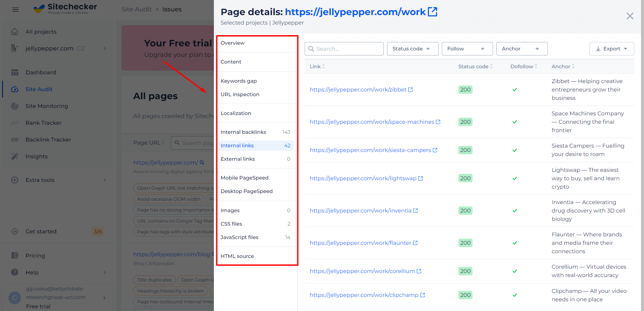Open external icon for work/lightswap link
The height and width of the screenshot is (311, 644).
coord(420,178)
